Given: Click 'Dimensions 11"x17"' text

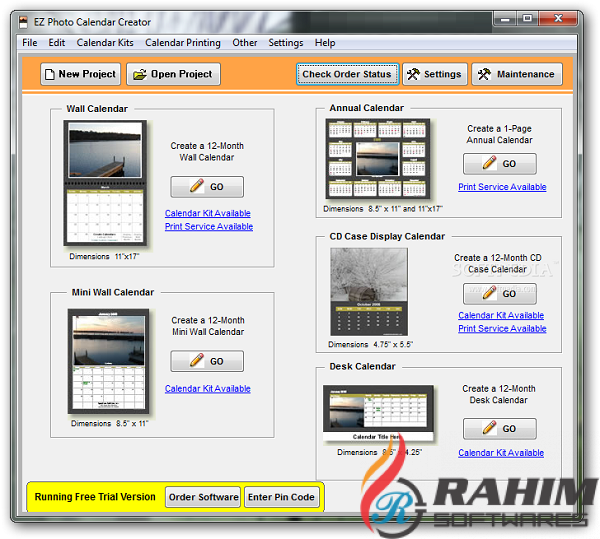Looking at the screenshot, I should click(x=104, y=256).
